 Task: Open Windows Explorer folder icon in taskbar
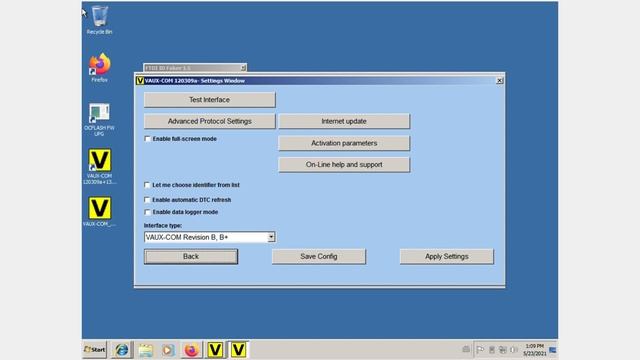[x=145, y=350]
